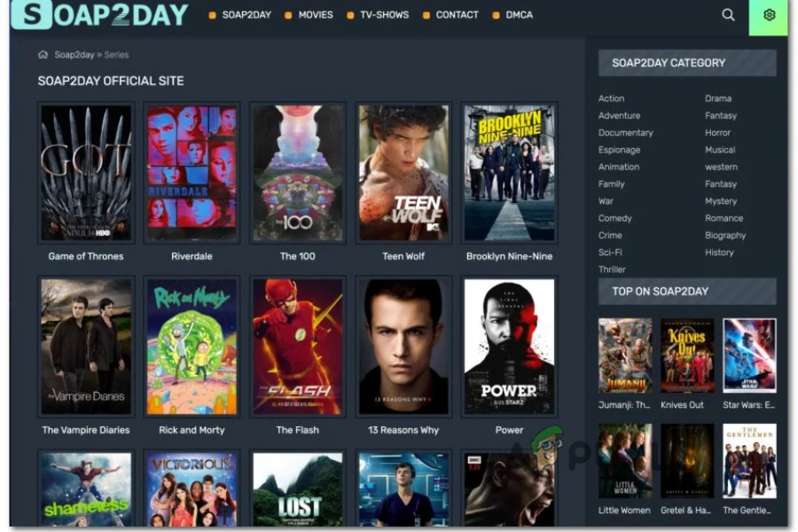Choose the Documentary category

[x=625, y=133]
